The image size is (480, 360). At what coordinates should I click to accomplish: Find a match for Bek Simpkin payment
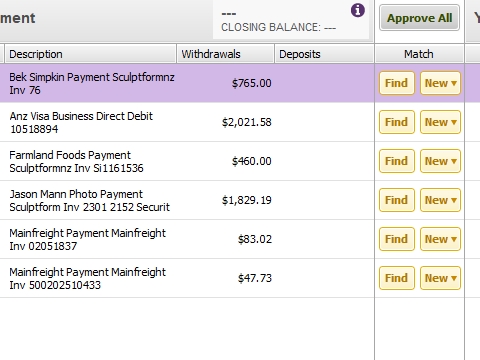click(x=397, y=83)
